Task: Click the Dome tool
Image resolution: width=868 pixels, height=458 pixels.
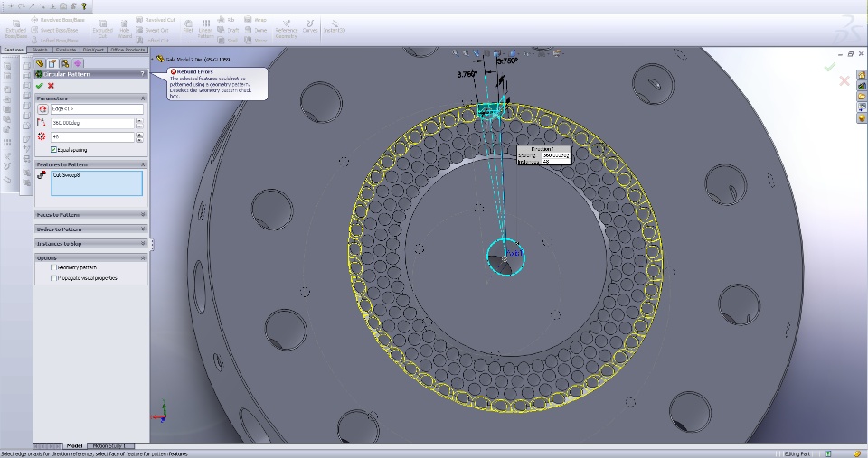Action: [x=256, y=30]
